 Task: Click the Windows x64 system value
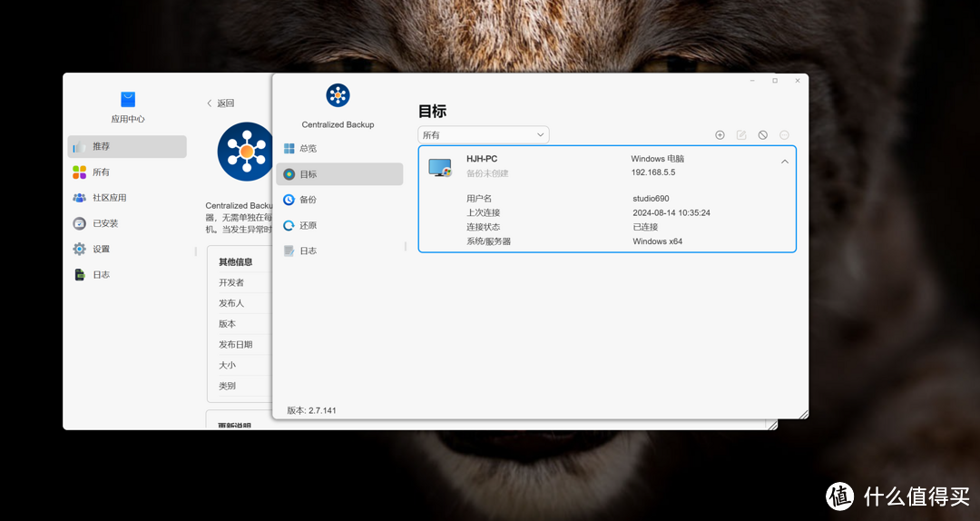[658, 241]
